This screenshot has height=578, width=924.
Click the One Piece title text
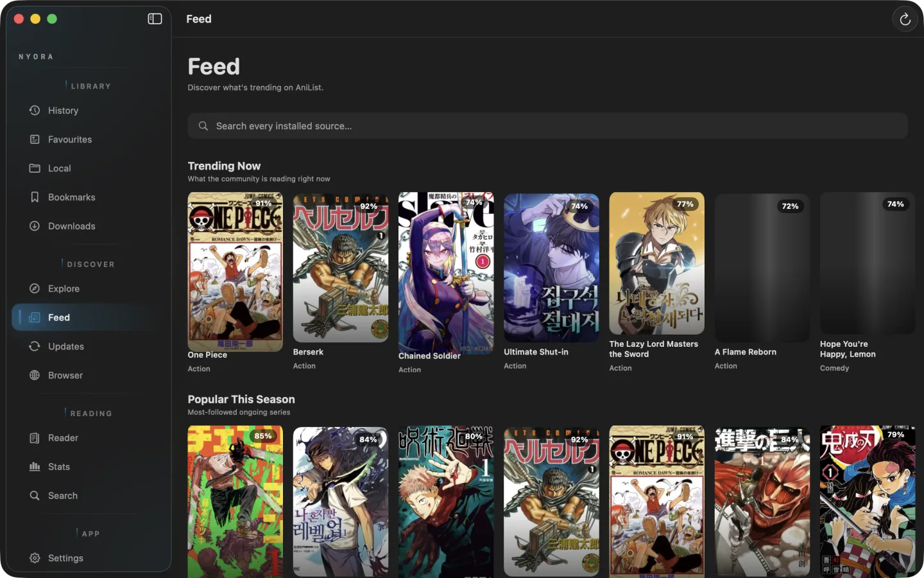pyautogui.click(x=207, y=355)
